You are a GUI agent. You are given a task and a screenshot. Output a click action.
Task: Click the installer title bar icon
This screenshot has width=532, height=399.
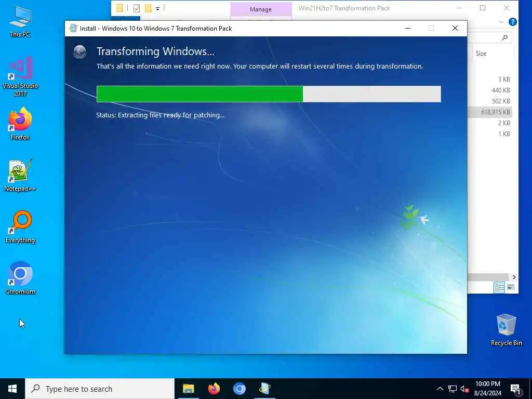pyautogui.click(x=73, y=28)
